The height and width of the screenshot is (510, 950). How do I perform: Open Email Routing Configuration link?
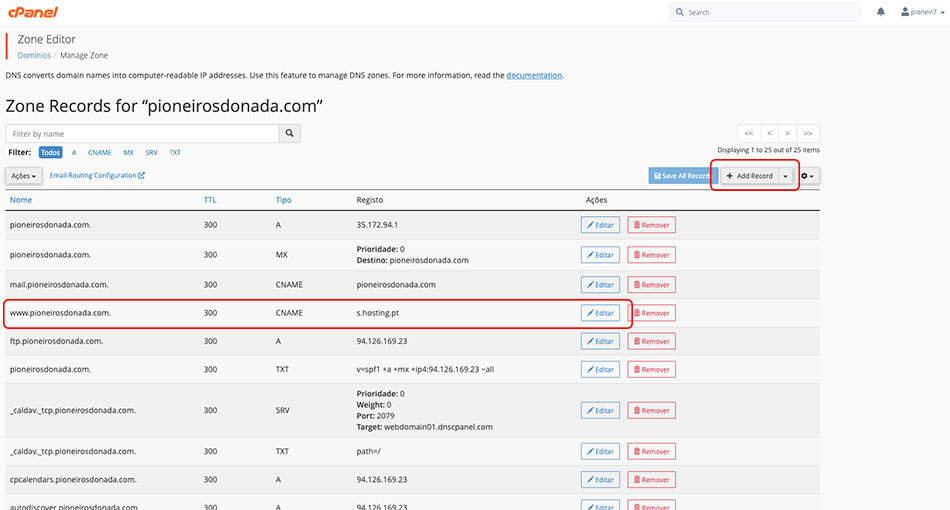pyautogui.click(x=97, y=176)
